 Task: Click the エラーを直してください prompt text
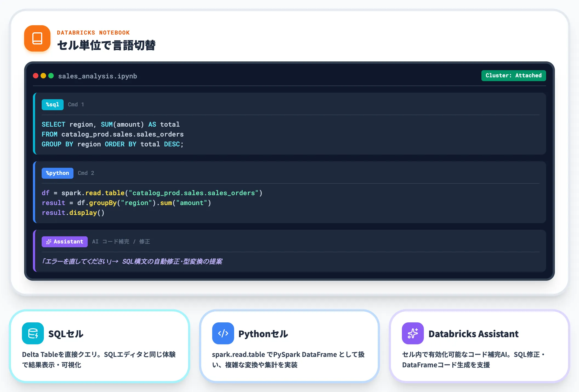[132, 262]
